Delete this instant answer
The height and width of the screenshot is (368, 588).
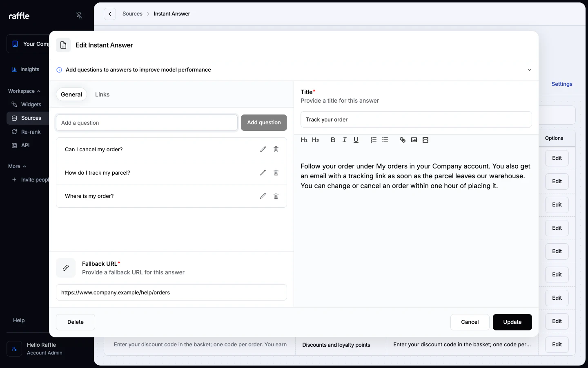click(x=76, y=322)
